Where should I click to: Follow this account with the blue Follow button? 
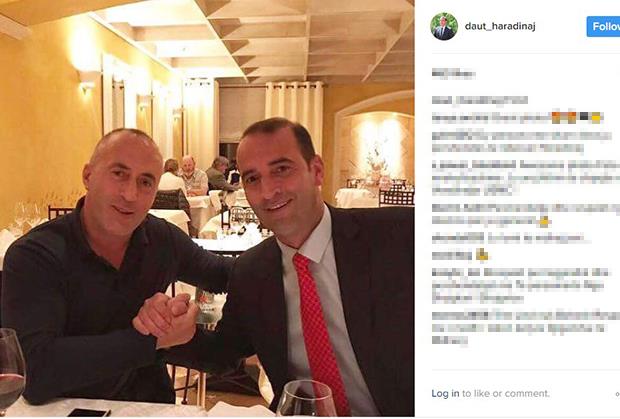coord(603,26)
